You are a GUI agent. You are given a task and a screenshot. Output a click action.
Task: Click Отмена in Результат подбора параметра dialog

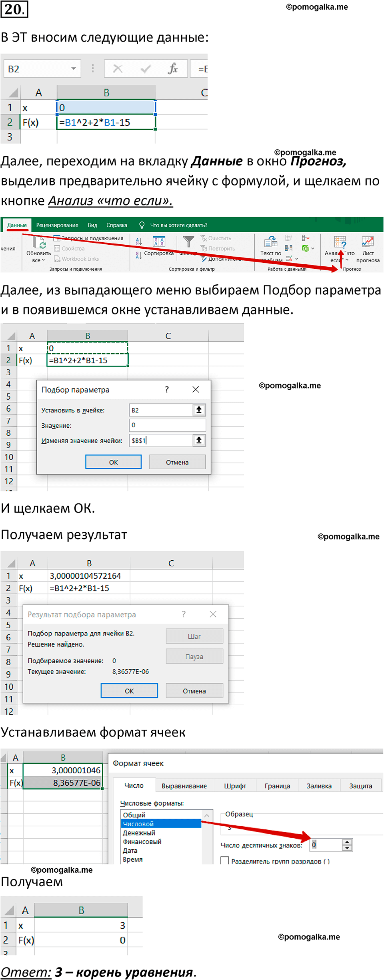(194, 690)
